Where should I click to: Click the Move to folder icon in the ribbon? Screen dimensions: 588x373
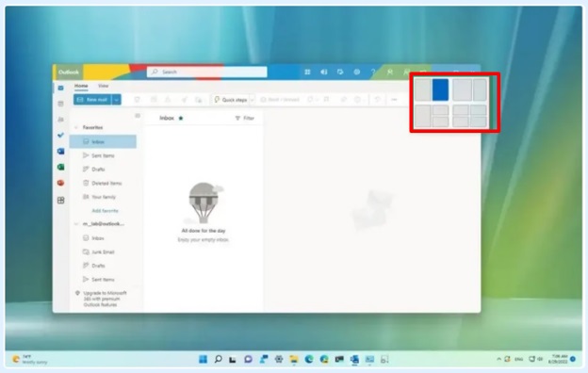199,99
